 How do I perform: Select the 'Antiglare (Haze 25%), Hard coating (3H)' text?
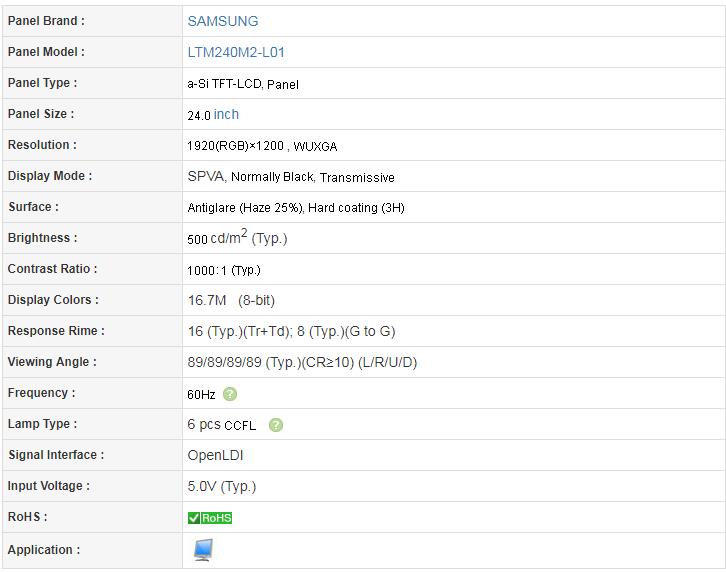click(x=296, y=208)
